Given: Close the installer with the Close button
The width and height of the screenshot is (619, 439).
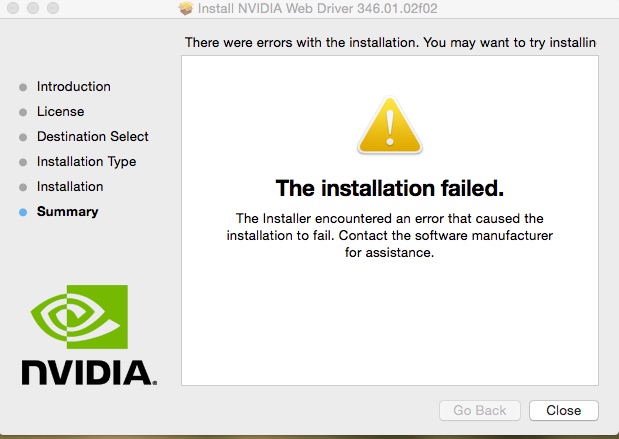Looking at the screenshot, I should point(564,410).
